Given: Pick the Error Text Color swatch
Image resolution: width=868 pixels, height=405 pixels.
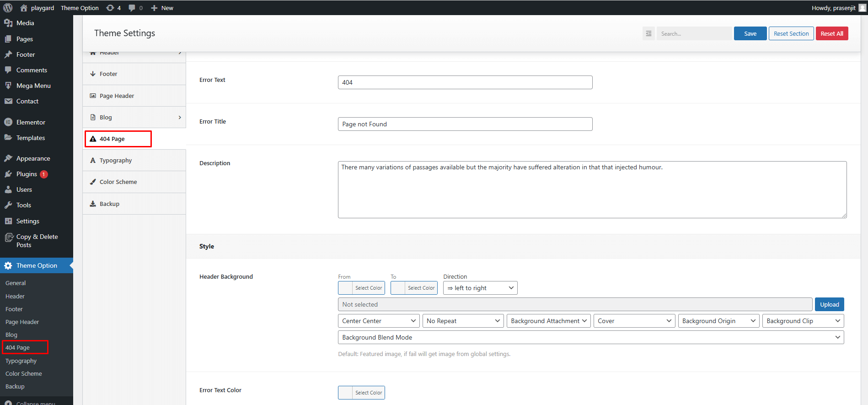Looking at the screenshot, I should (x=345, y=393).
